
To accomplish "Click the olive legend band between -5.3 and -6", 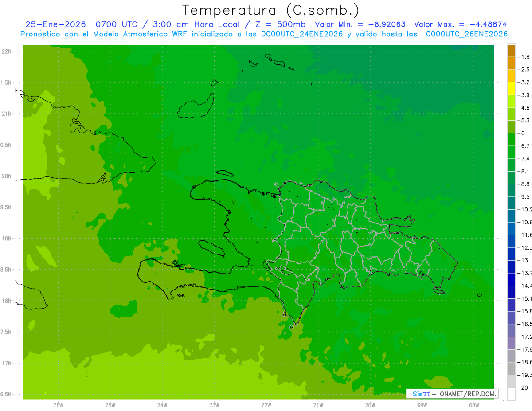I will coord(511,127).
